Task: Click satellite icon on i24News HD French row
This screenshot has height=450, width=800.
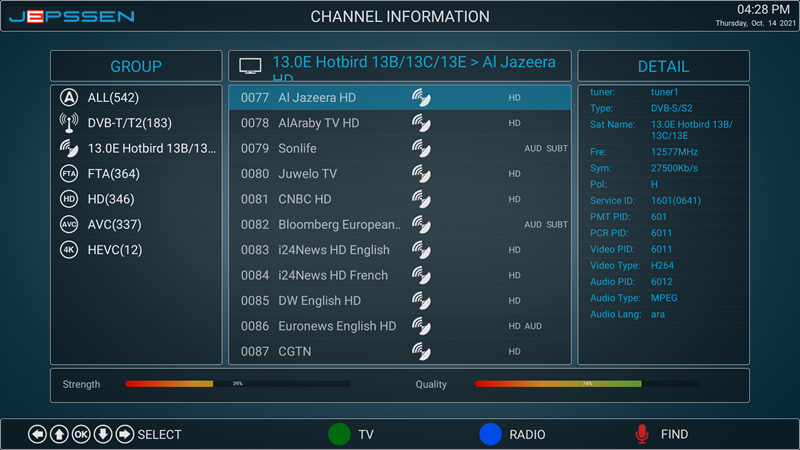Action: (x=421, y=275)
